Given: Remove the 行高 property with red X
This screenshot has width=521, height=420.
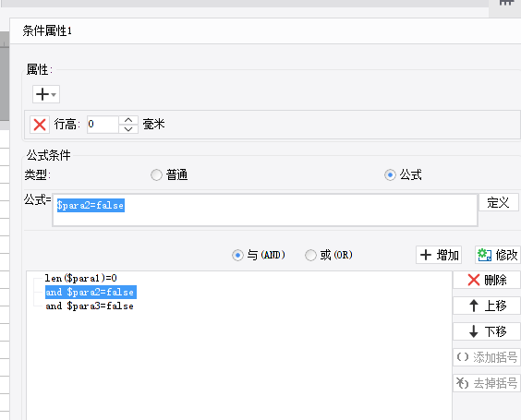Looking at the screenshot, I should [40, 125].
